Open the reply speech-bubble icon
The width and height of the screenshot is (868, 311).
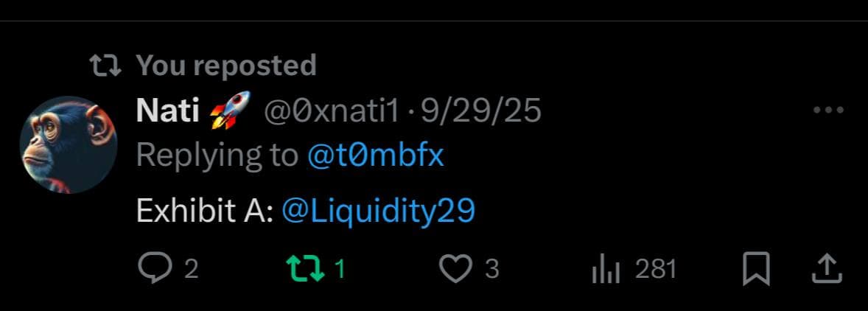click(155, 269)
